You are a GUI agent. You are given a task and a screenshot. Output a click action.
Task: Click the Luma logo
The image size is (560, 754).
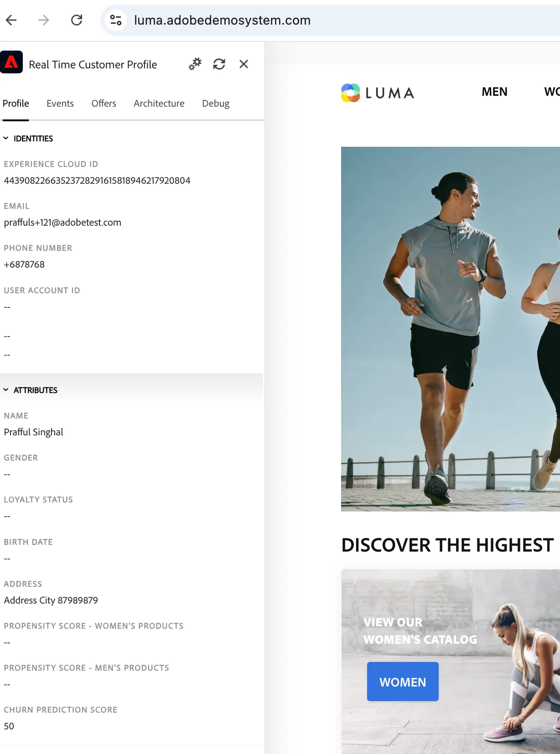pos(378,93)
